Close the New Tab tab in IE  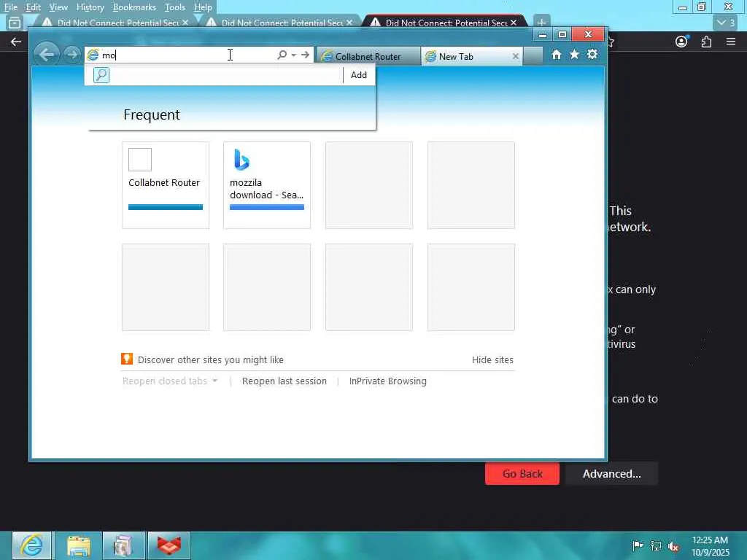(515, 56)
